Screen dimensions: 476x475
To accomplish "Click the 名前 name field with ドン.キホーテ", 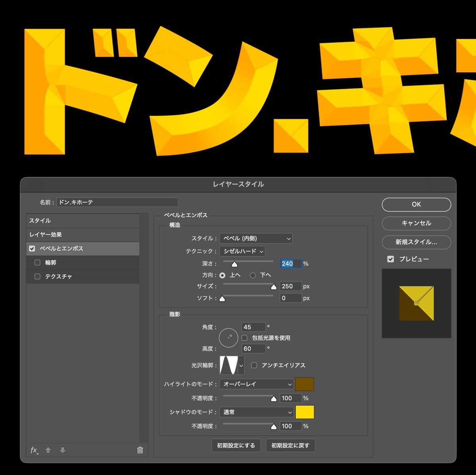I will coord(117,202).
